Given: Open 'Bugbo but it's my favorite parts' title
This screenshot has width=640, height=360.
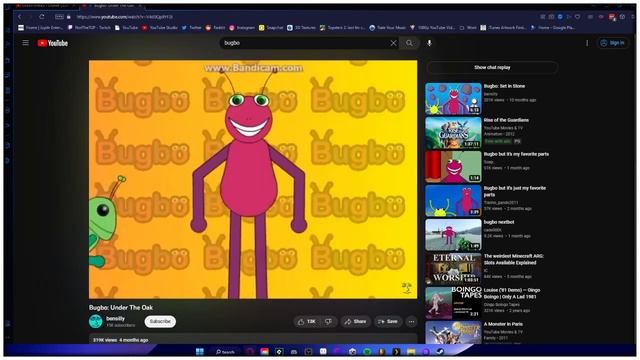Looking at the screenshot, I should click(516, 154).
